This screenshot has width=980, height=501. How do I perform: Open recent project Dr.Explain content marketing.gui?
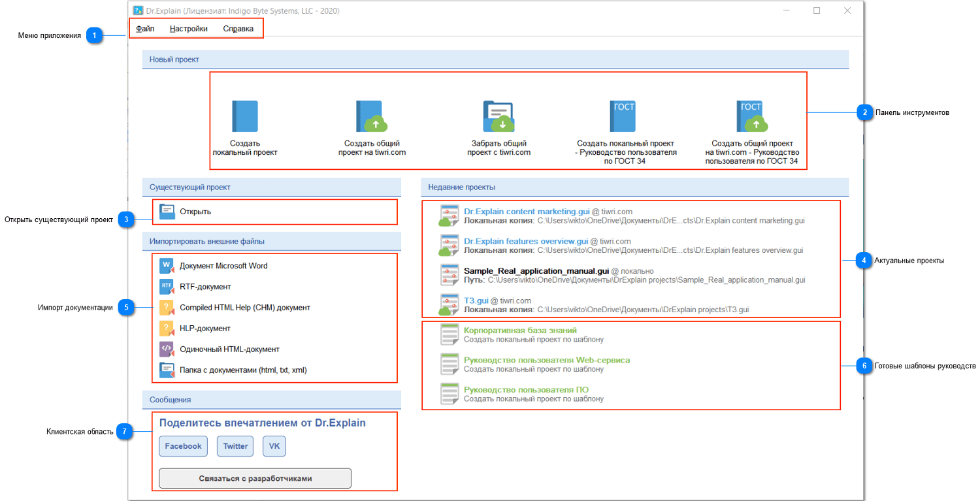click(x=527, y=212)
